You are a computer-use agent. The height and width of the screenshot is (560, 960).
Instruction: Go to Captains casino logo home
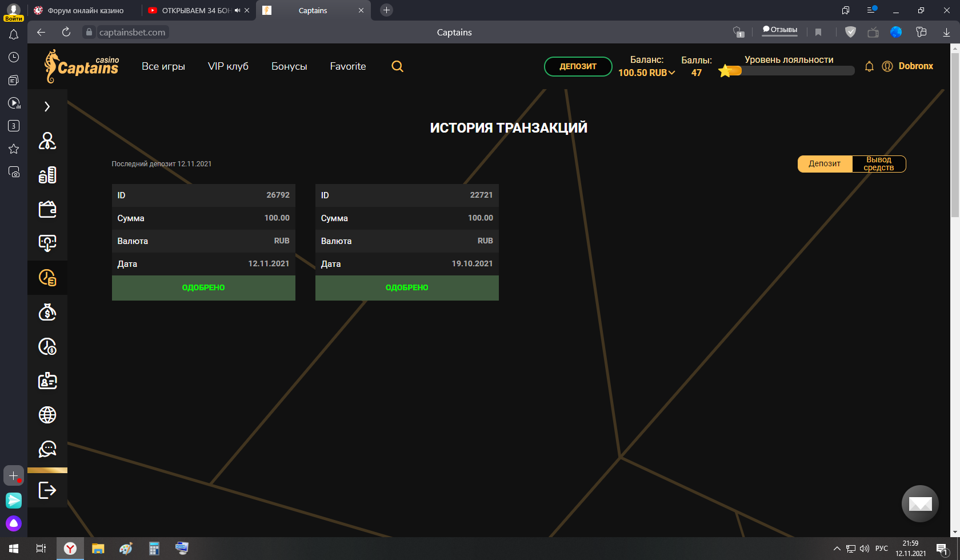tap(82, 66)
